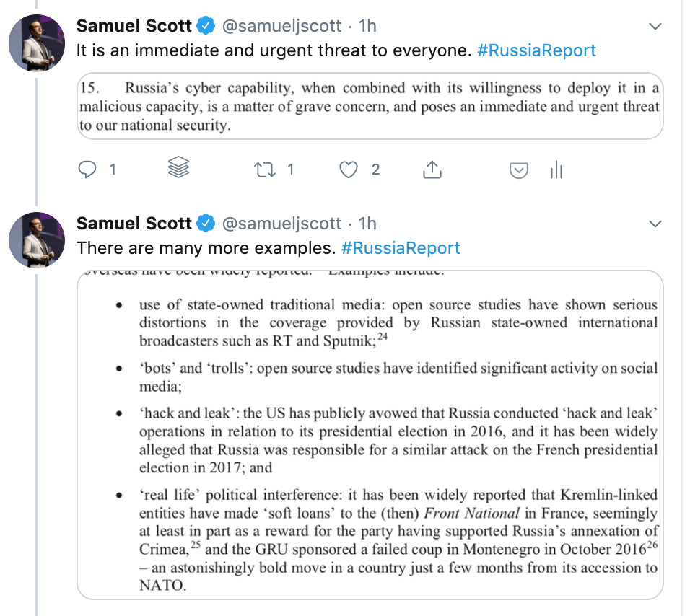
Task: Open the @samueljscott handle on the second tweet
Action: [x=281, y=224]
